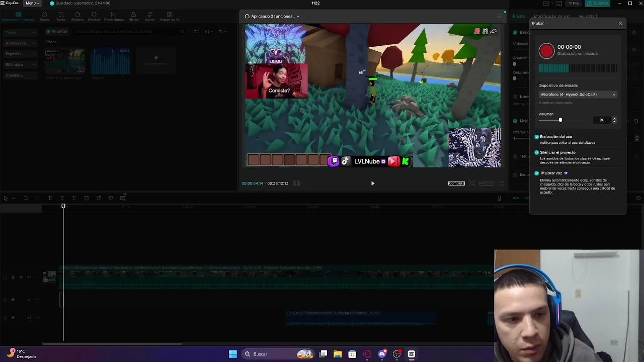Click the preview focus/scope icon
Viewport: 644px width, 362px height.
tap(472, 184)
